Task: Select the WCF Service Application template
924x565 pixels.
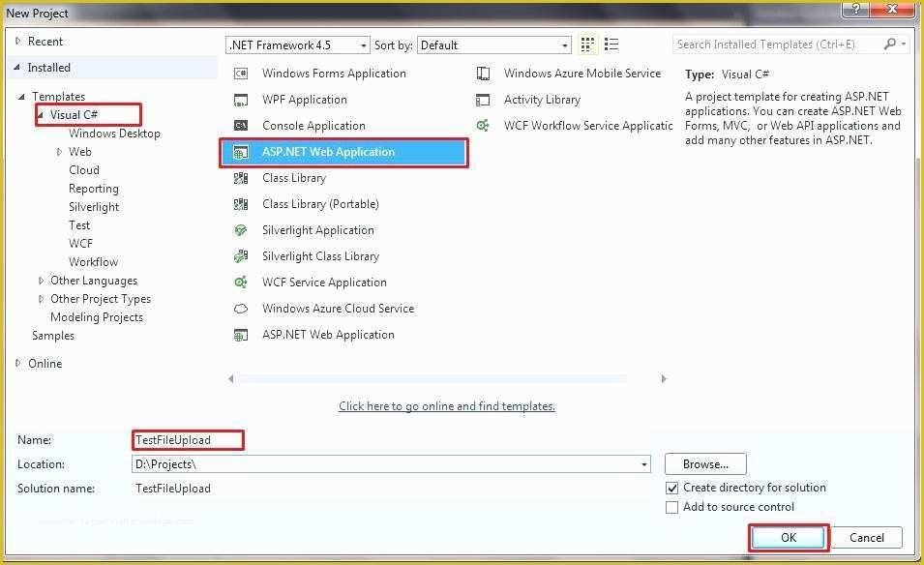Action: click(324, 282)
